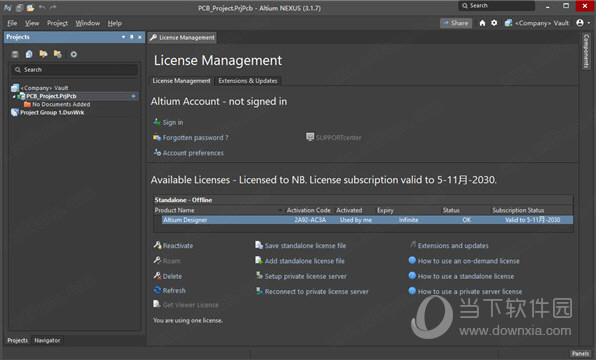Pin the Projects panel

[x=132, y=37]
